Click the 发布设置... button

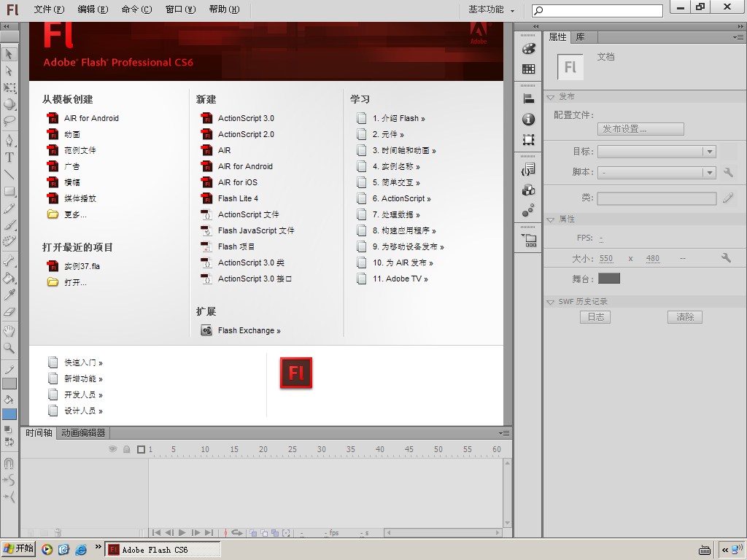point(640,129)
